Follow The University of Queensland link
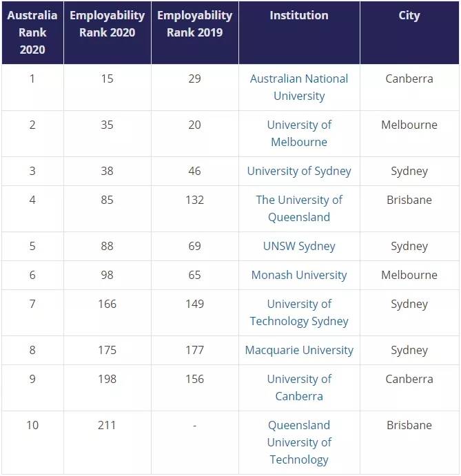Viewport: 461px width, 476px height. pos(299,208)
